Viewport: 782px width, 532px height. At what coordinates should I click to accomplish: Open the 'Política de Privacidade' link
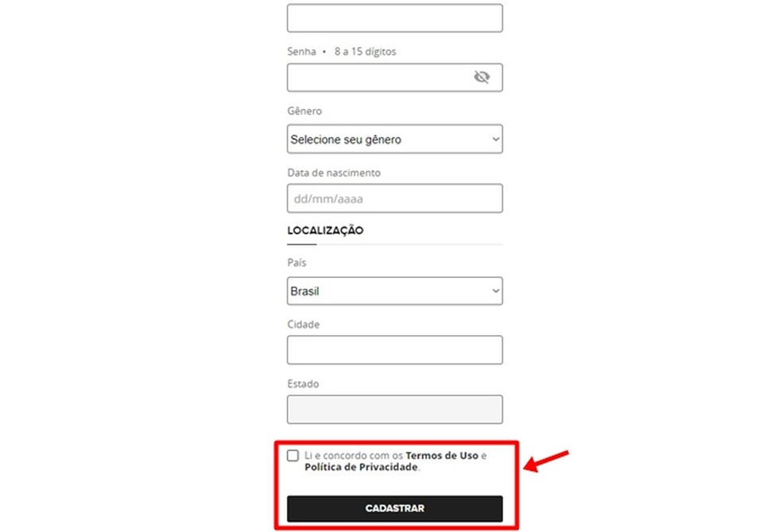(361, 468)
